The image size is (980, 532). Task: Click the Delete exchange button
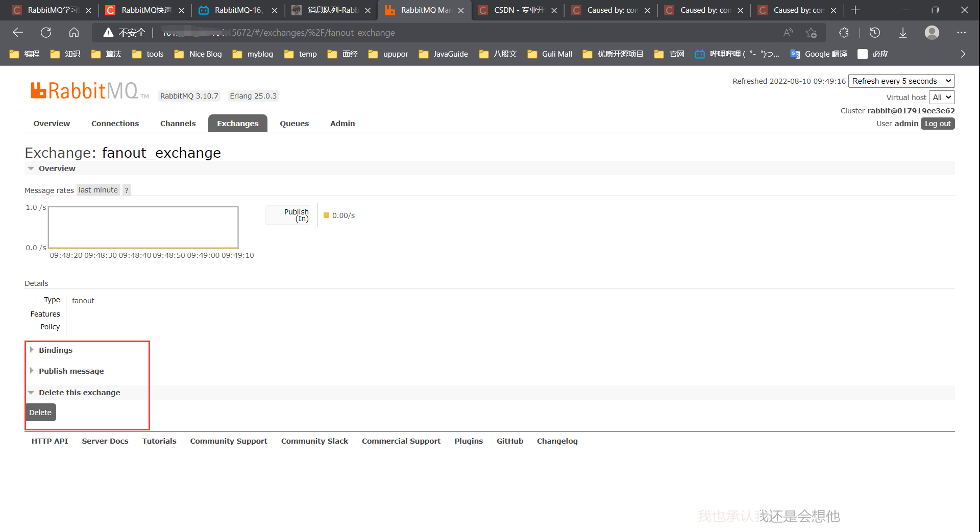(x=40, y=412)
